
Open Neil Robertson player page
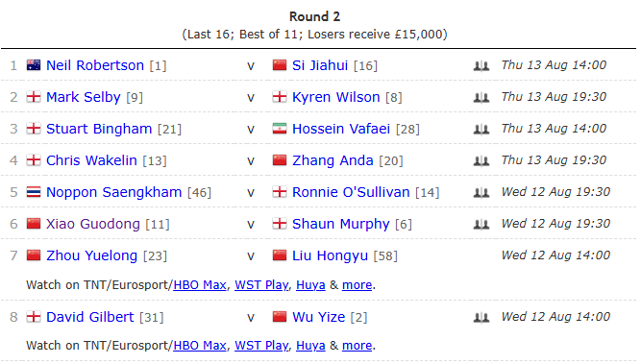95,65
